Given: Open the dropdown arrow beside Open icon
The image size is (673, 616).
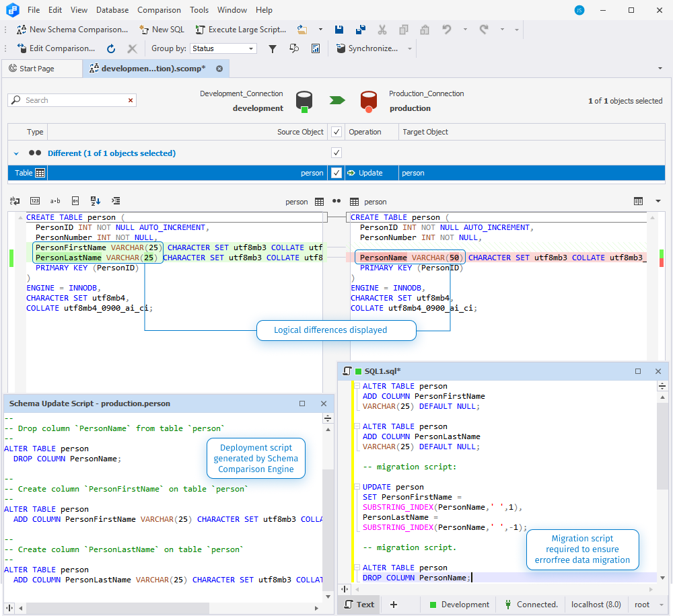Looking at the screenshot, I should [320, 30].
